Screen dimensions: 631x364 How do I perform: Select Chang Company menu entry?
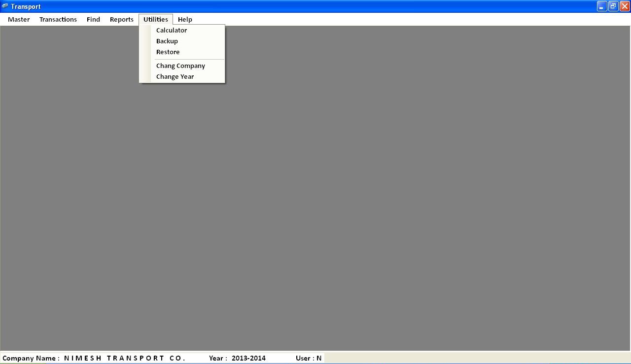coord(182,66)
